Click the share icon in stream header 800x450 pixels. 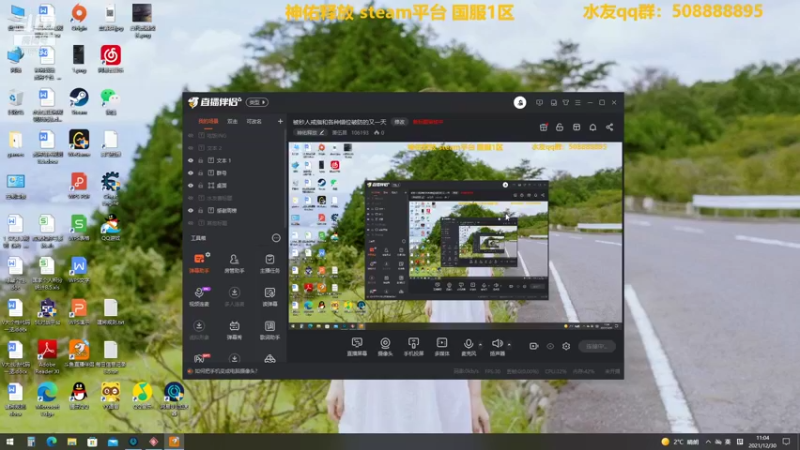[x=609, y=127]
